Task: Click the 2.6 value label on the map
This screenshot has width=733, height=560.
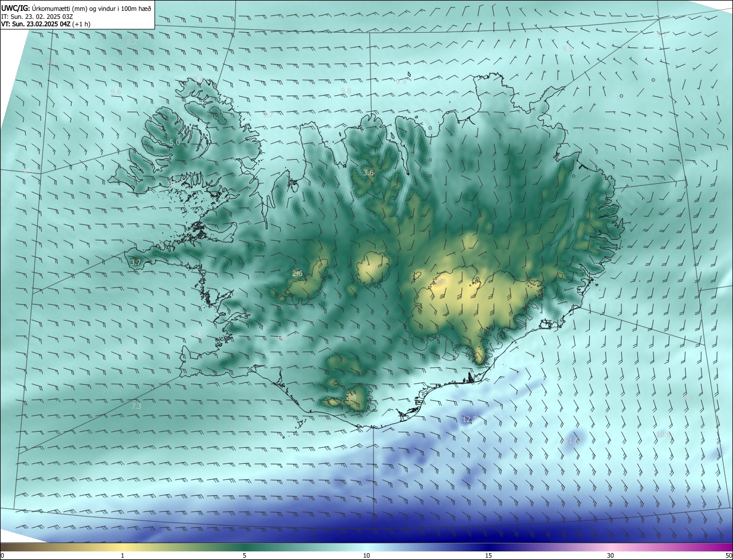Action: 297,274
